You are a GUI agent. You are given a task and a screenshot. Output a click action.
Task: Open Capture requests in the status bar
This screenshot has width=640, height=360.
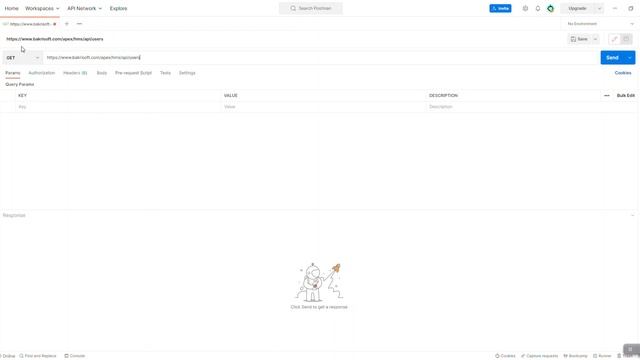click(x=540, y=356)
